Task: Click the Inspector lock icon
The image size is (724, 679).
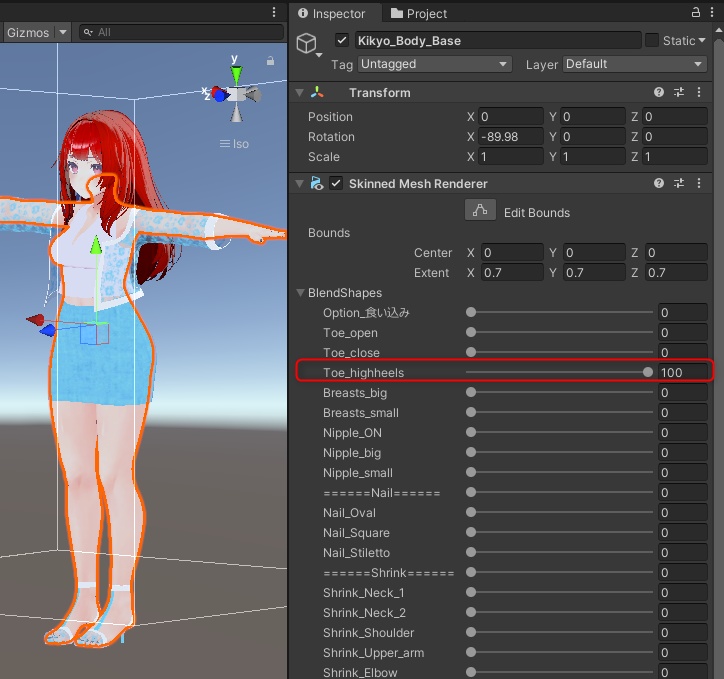Action: [x=696, y=13]
